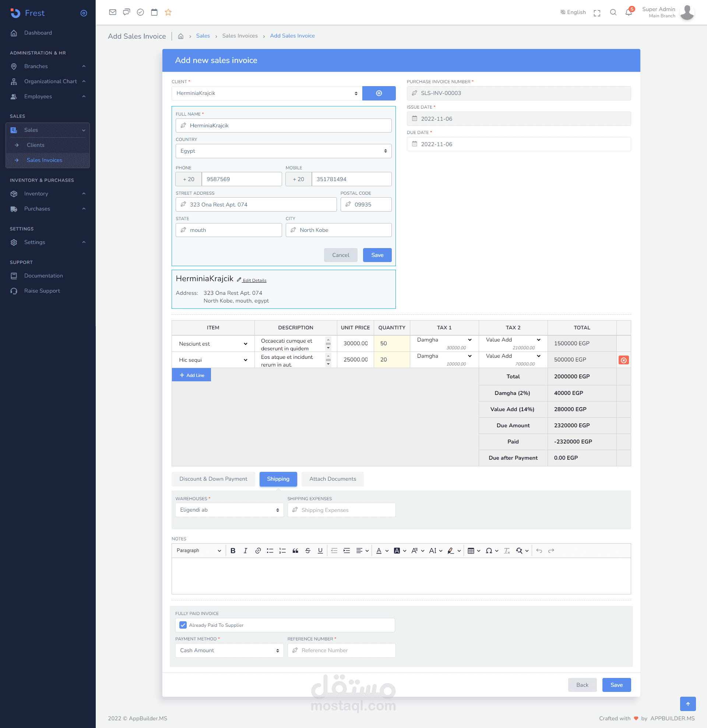Delete the Hic sequi invoice line

[x=623, y=360]
